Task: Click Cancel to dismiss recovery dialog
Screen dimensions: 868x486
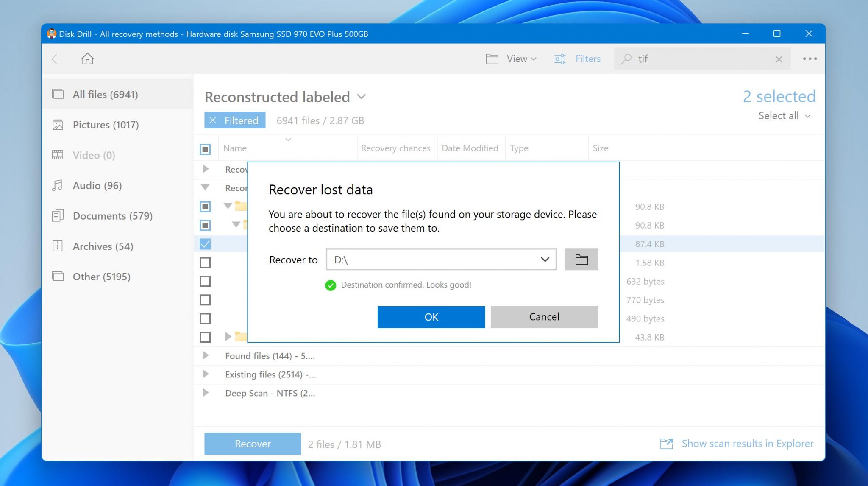Action: pyautogui.click(x=544, y=317)
